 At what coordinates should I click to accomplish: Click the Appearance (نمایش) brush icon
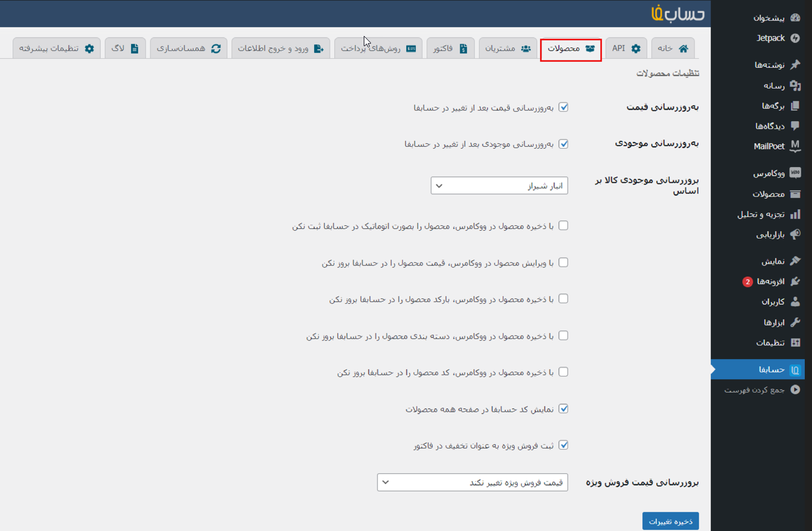[x=795, y=261]
